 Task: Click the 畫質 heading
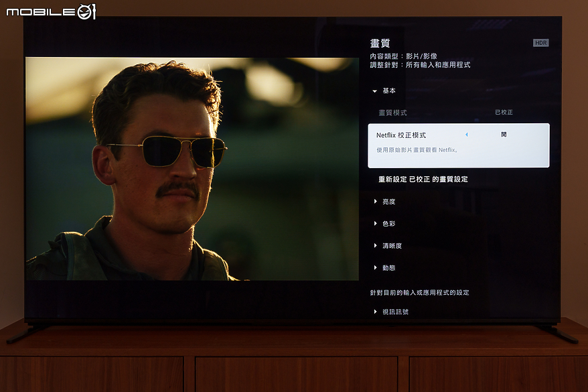pyautogui.click(x=380, y=43)
